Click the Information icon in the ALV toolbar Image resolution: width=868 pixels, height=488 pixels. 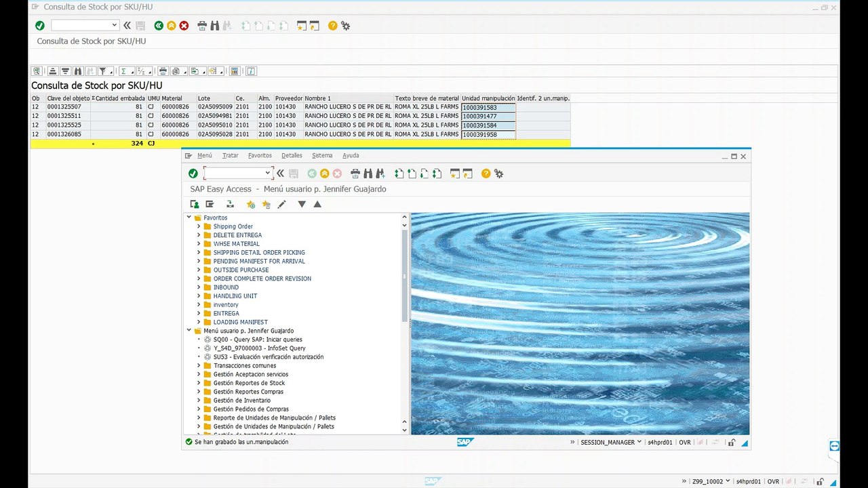coord(251,71)
